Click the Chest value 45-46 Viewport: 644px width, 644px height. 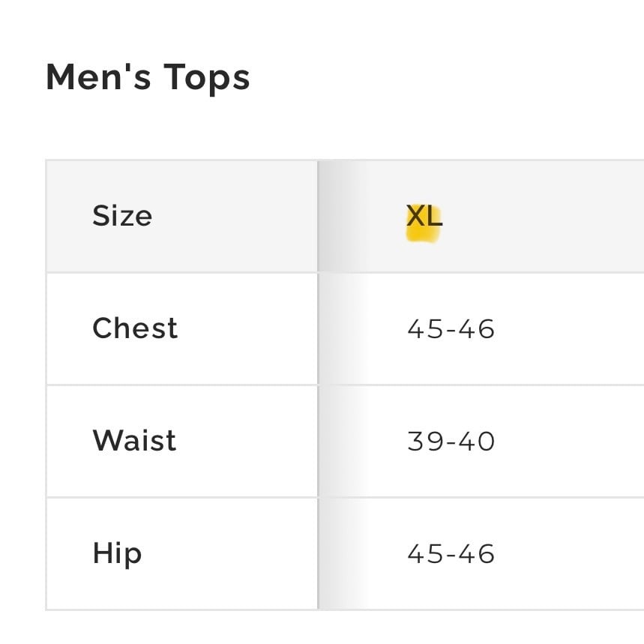click(x=451, y=329)
